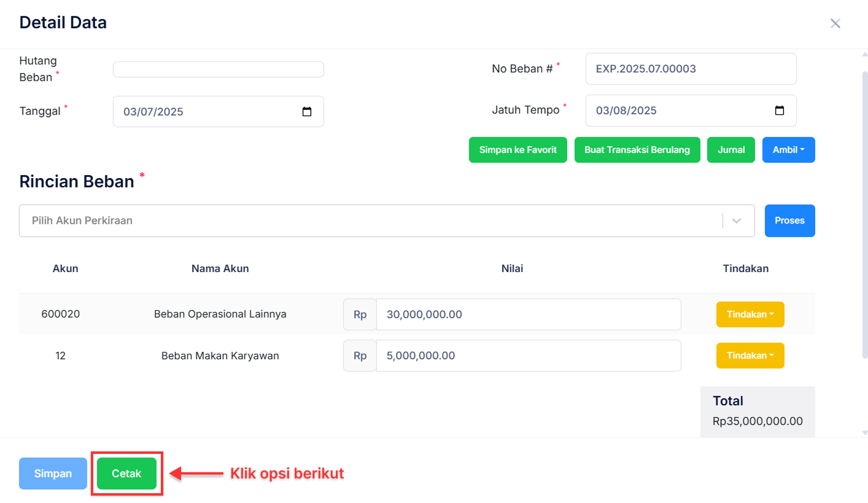Open the Jurnal button

[x=730, y=150]
